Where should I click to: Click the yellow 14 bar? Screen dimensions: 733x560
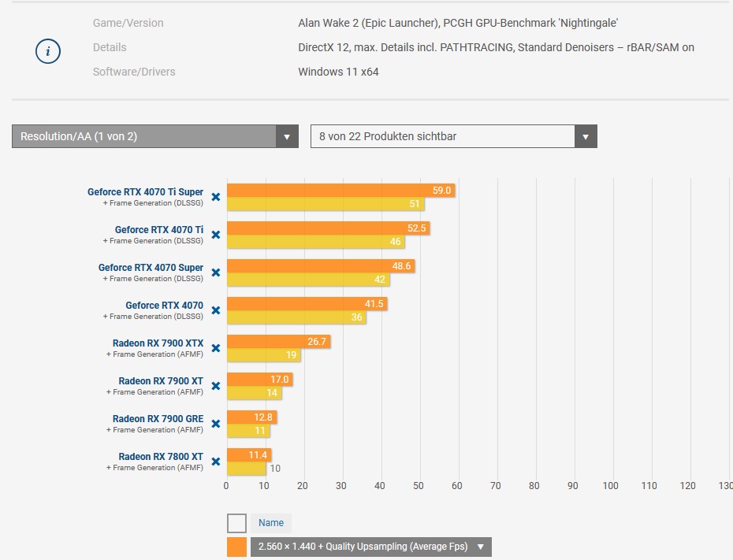pyautogui.click(x=255, y=393)
